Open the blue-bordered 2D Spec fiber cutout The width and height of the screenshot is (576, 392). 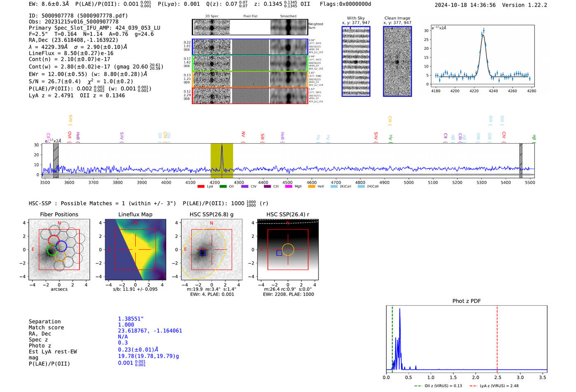(x=211, y=47)
